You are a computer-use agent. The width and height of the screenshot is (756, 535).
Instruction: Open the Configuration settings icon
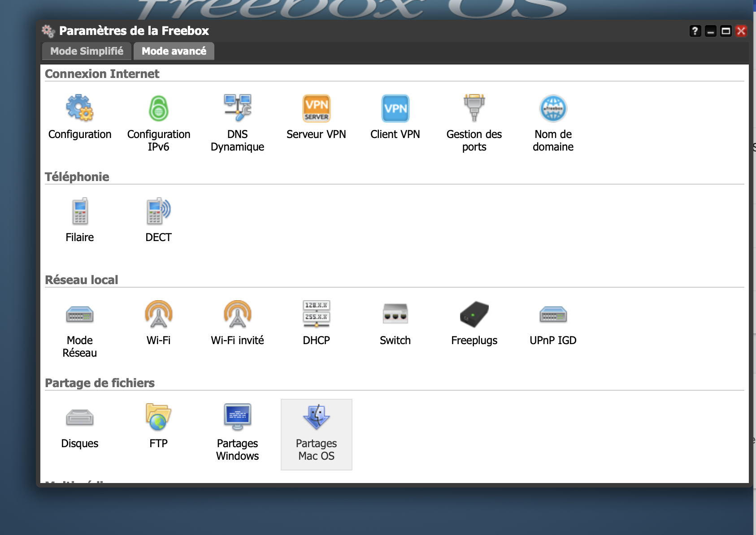(x=80, y=117)
